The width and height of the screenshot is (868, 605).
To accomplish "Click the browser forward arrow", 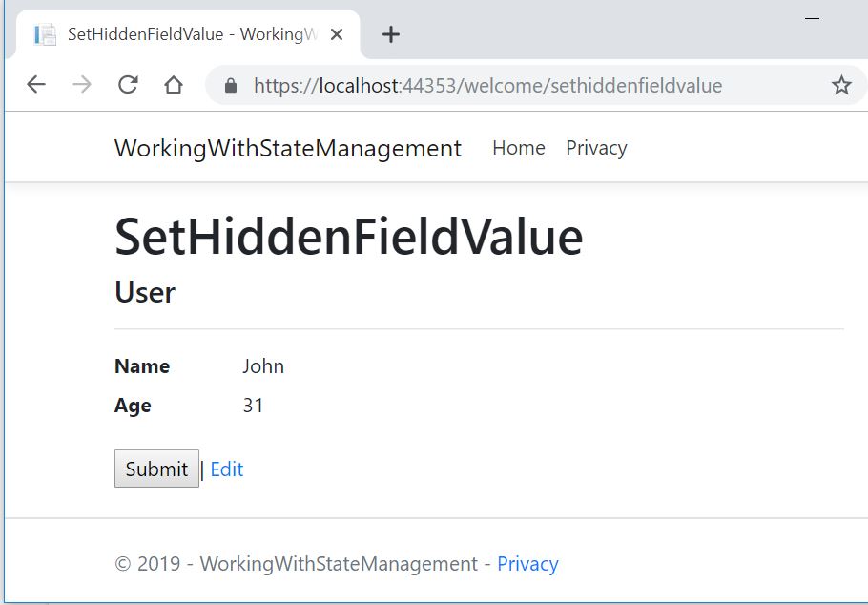I will (x=82, y=86).
